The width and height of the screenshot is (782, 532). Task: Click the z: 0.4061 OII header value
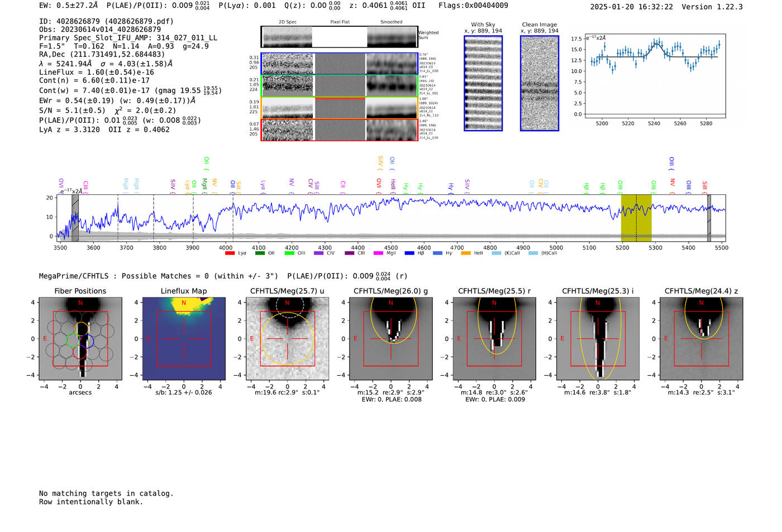click(387, 6)
